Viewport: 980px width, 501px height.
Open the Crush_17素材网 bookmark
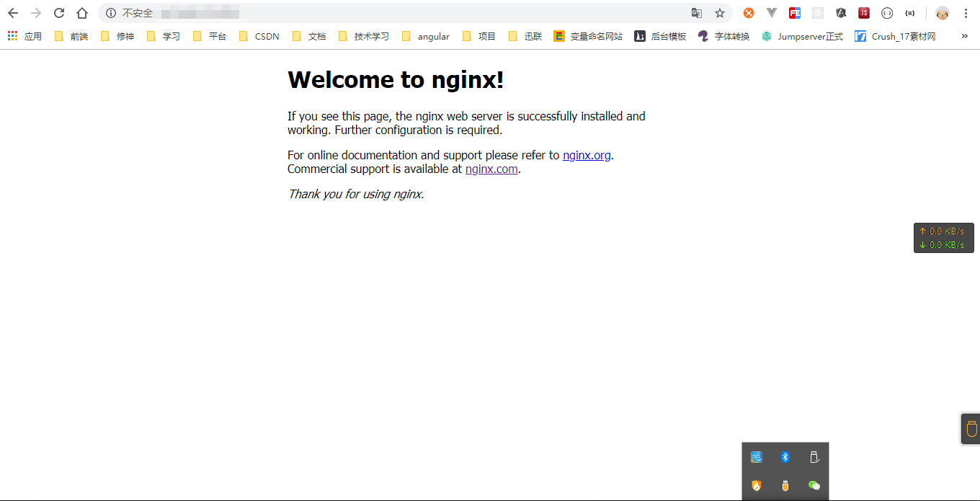[896, 36]
